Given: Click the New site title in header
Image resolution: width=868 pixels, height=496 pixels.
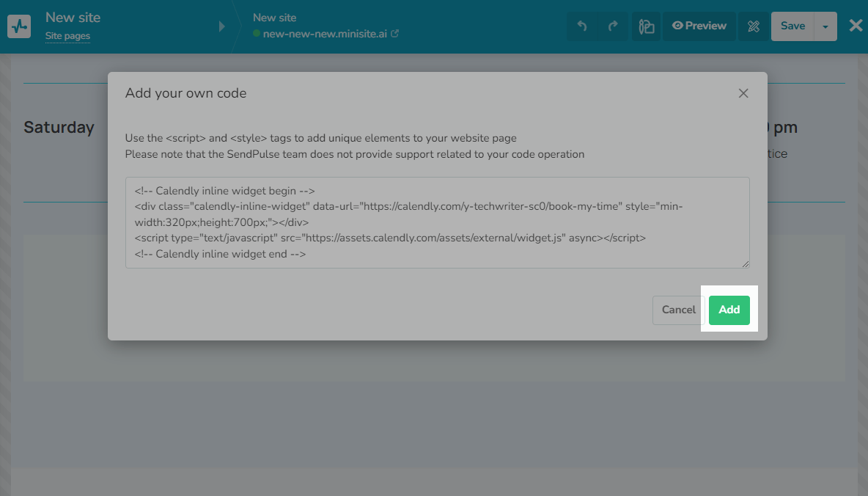Looking at the screenshot, I should (73, 18).
